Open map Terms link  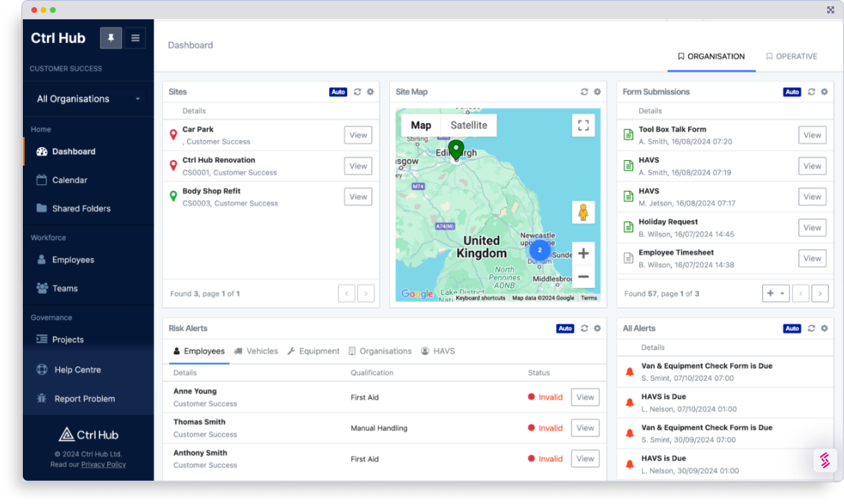pos(588,298)
